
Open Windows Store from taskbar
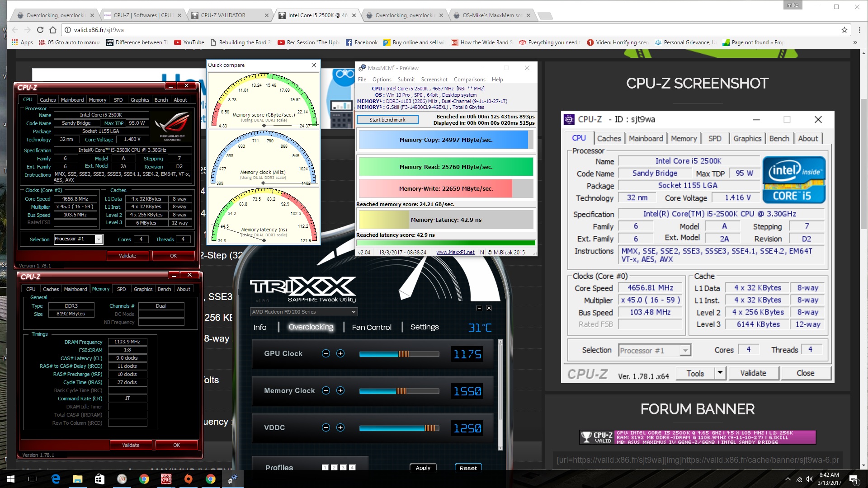pyautogui.click(x=99, y=479)
